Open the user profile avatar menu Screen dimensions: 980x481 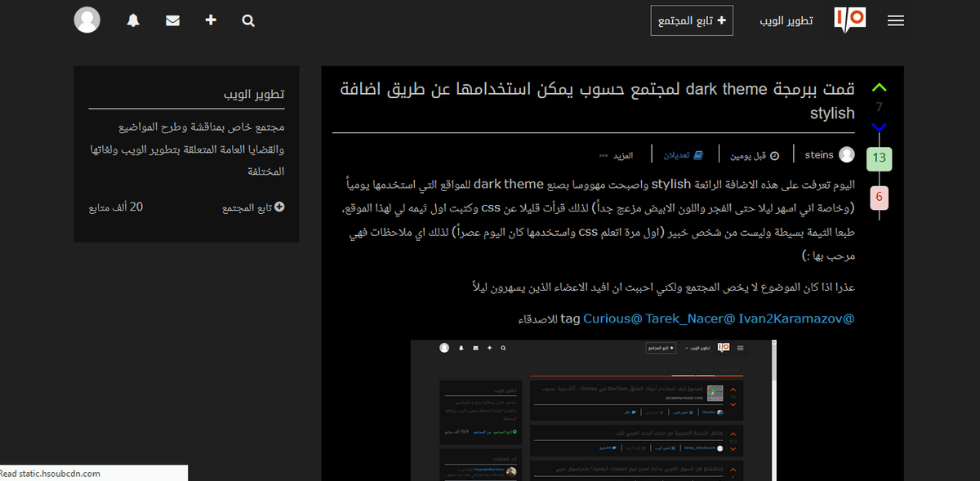click(87, 20)
